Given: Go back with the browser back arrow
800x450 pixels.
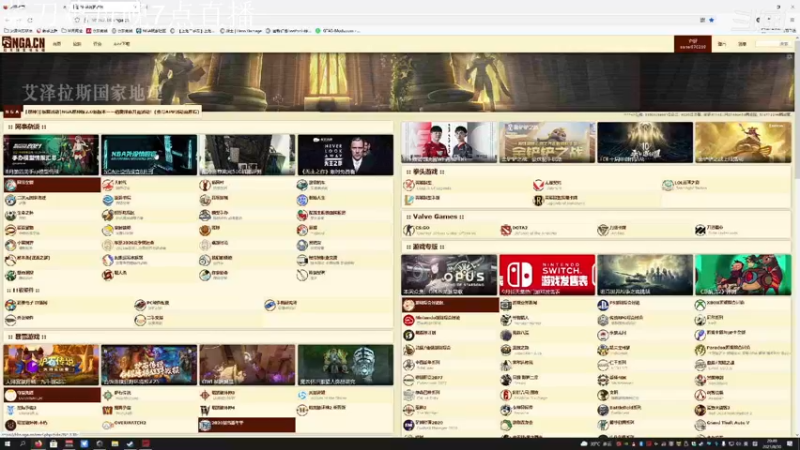Looking at the screenshot, I should (x=7, y=20).
